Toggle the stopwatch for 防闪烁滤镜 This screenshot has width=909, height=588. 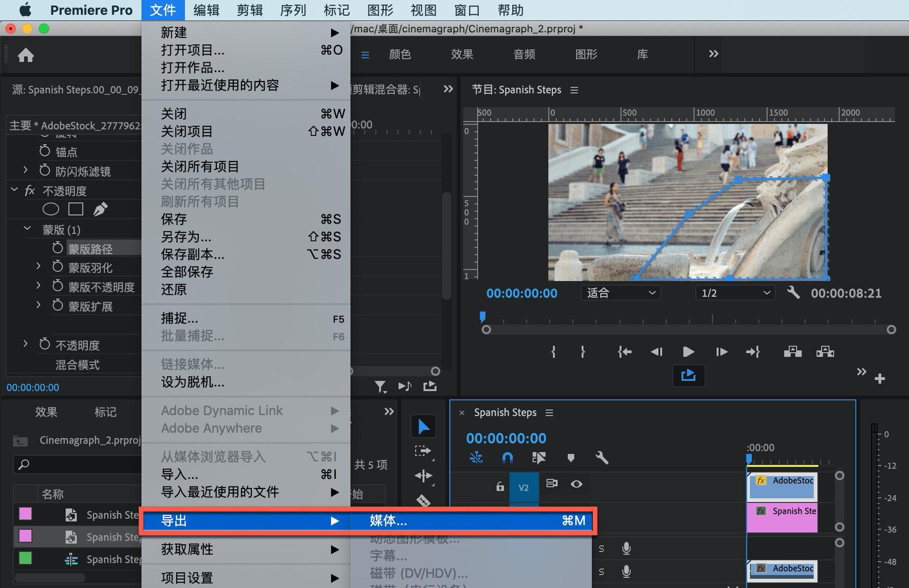click(x=45, y=170)
